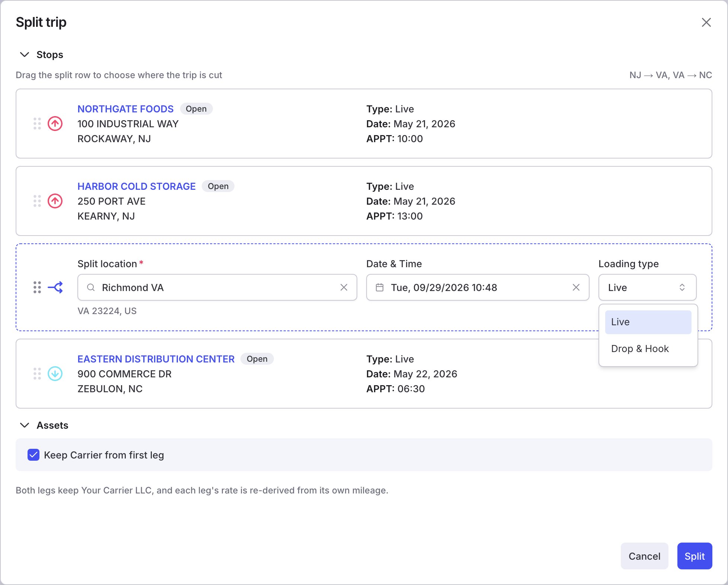Click the Split button
This screenshot has width=728, height=585.
click(695, 556)
